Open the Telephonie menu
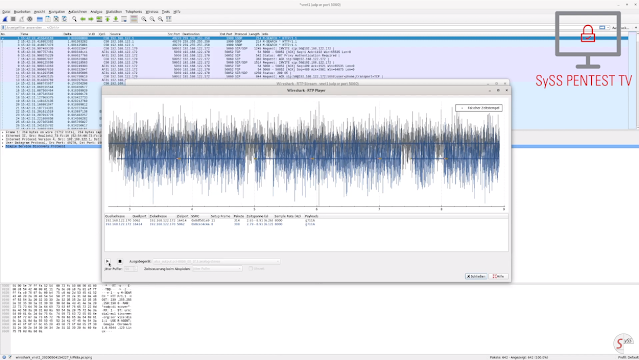 (x=134, y=12)
